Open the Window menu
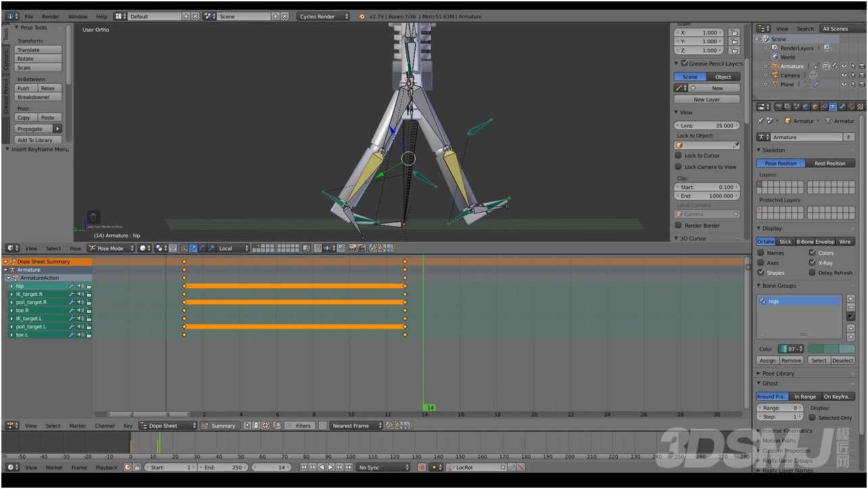 point(78,16)
